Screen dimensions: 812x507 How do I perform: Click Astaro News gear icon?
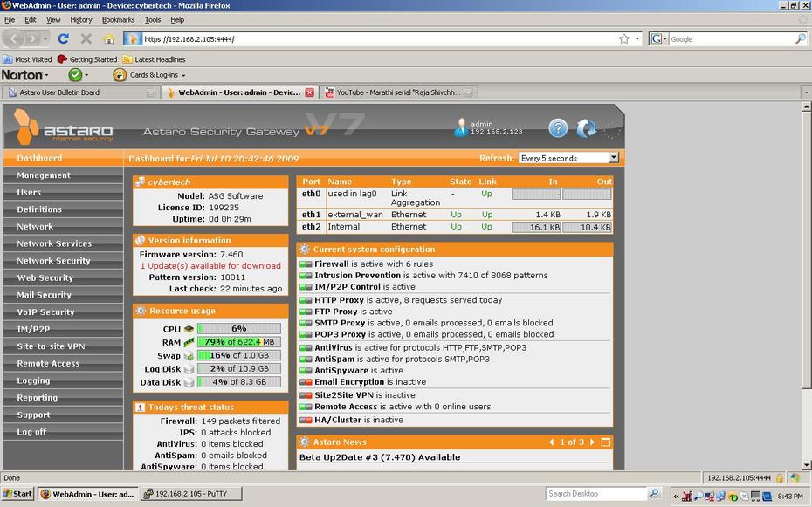(305, 442)
